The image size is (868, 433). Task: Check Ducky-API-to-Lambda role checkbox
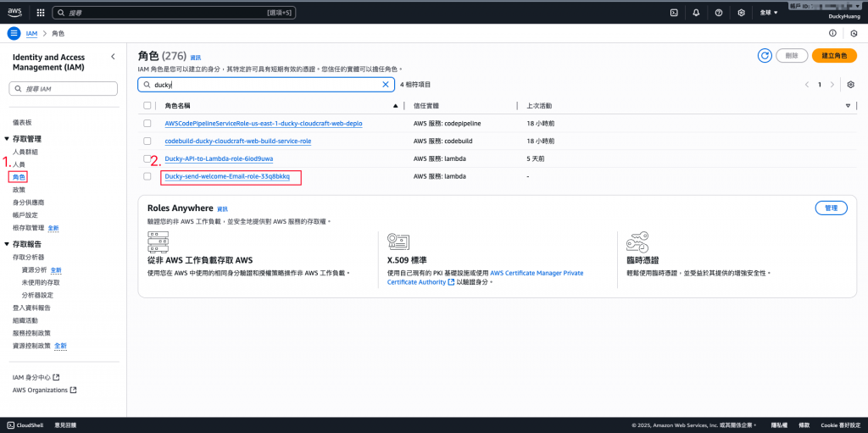click(x=147, y=159)
